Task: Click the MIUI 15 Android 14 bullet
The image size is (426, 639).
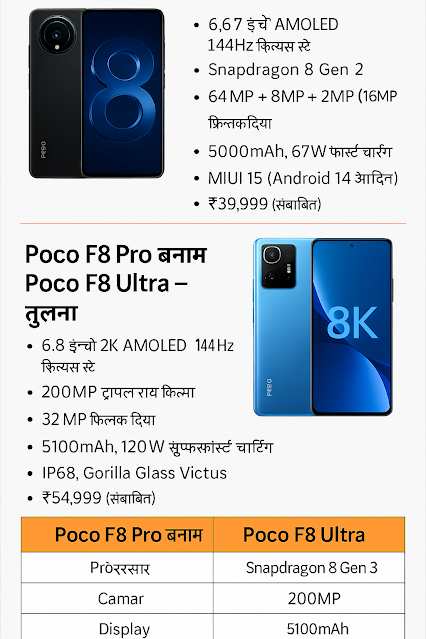Action: coord(303,178)
